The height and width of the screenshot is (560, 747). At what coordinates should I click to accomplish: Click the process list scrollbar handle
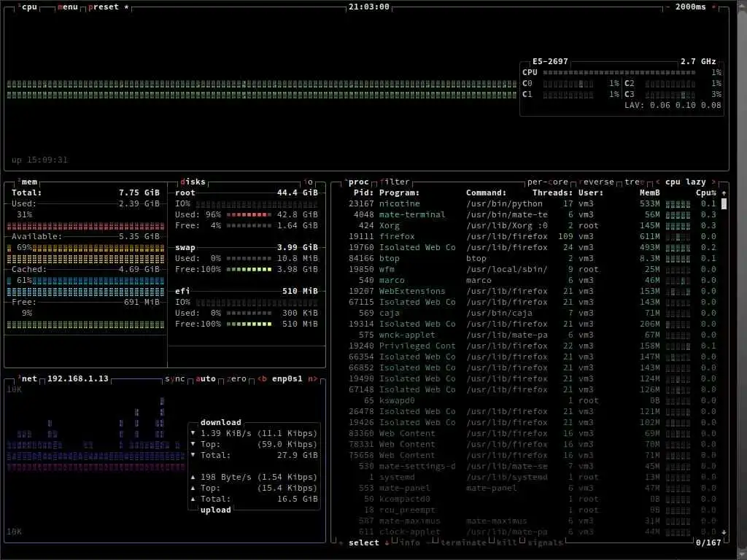[x=724, y=204]
